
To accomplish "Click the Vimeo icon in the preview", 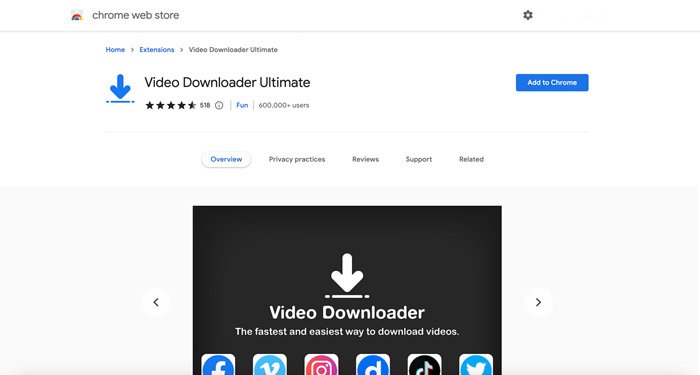I will coord(270,364).
